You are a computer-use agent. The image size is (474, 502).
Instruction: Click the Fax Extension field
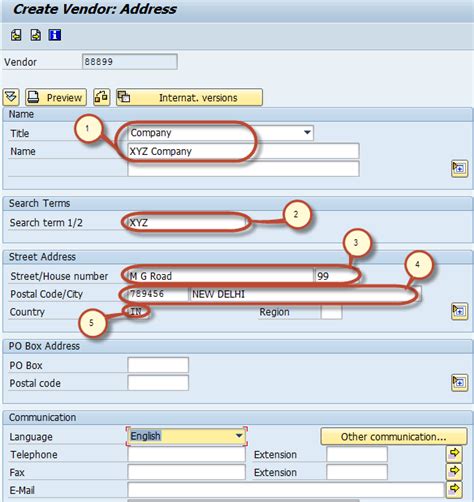[x=357, y=472]
